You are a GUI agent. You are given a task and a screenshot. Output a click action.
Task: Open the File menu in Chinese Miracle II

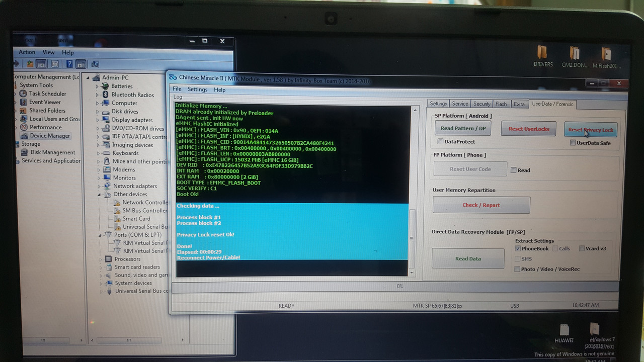177,89
